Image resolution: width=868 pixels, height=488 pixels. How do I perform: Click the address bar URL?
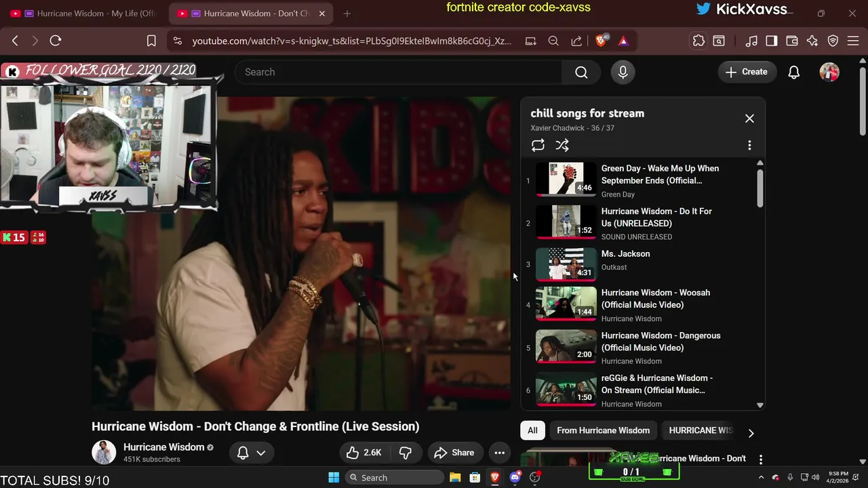tap(351, 41)
